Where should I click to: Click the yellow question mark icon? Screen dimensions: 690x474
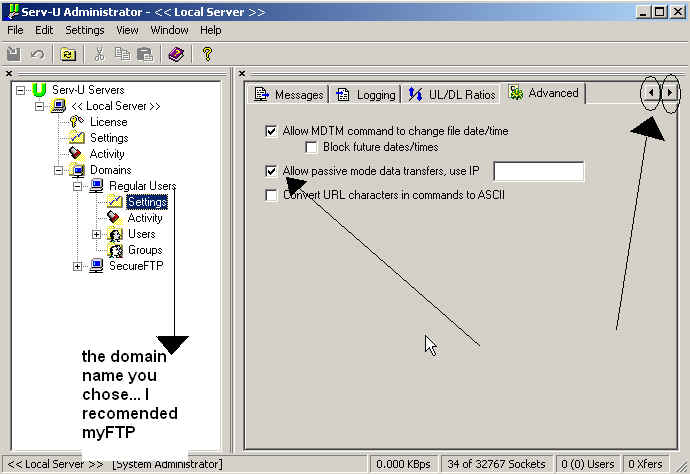click(x=207, y=54)
